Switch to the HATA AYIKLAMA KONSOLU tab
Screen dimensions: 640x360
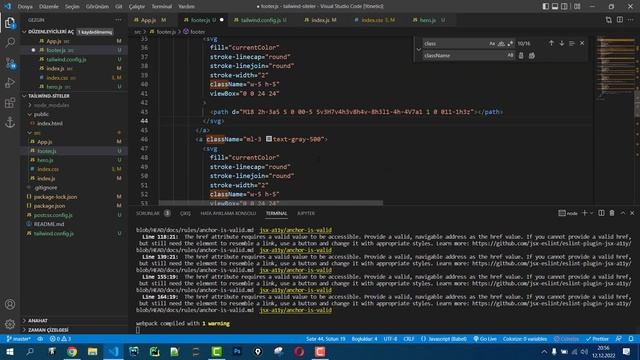228,213
